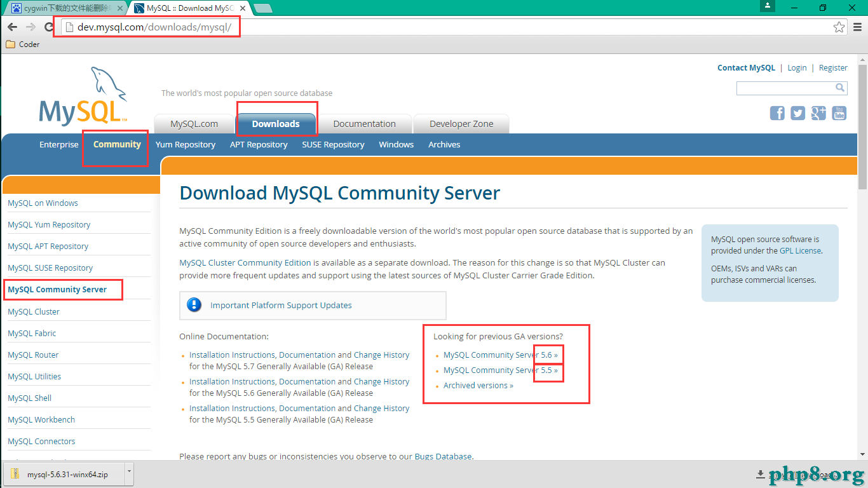Open Archived versions link

pos(478,386)
